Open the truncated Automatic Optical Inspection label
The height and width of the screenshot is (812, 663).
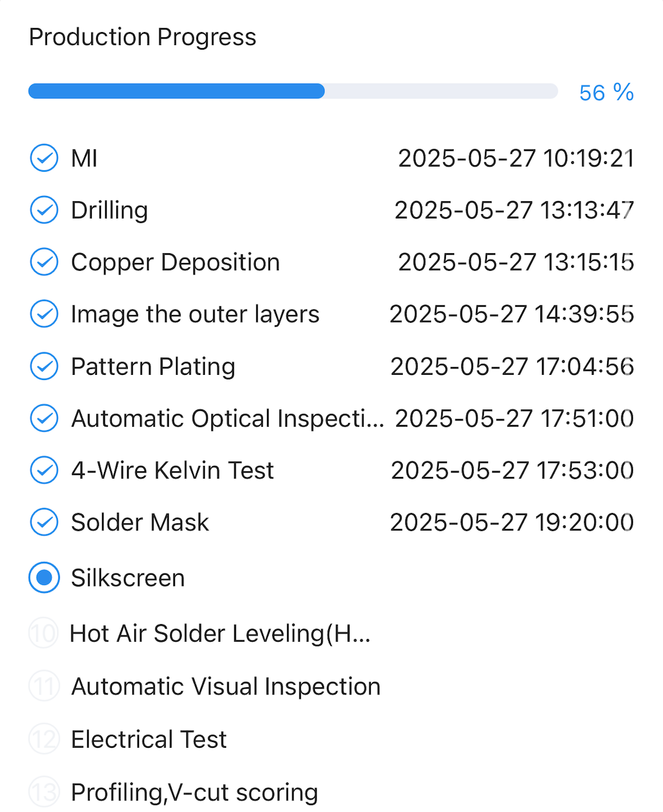coord(227,419)
